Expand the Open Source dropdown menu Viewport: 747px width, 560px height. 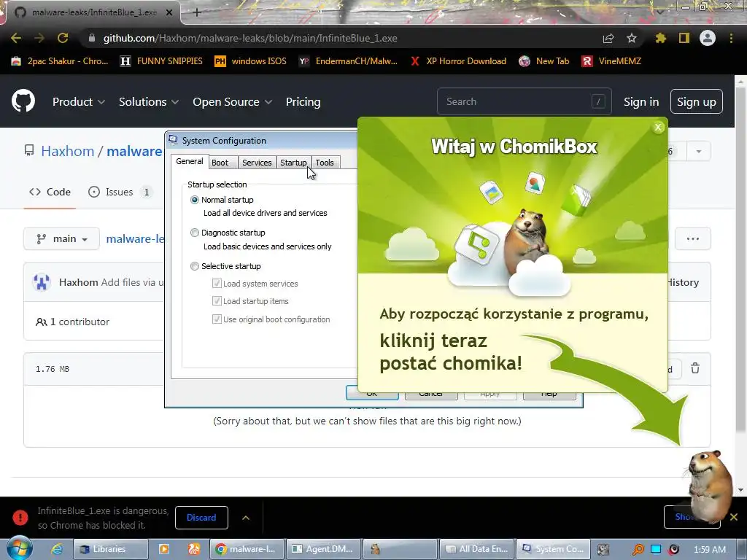tap(233, 101)
